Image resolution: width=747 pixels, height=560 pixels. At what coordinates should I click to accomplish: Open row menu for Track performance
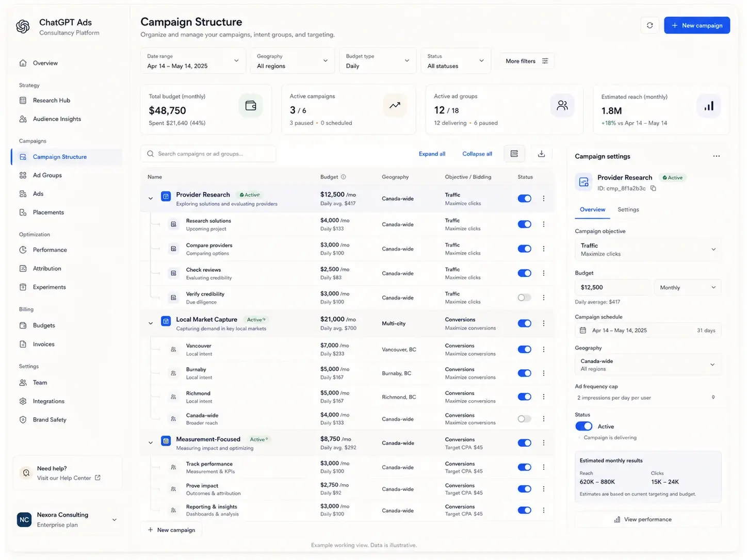coord(543,467)
